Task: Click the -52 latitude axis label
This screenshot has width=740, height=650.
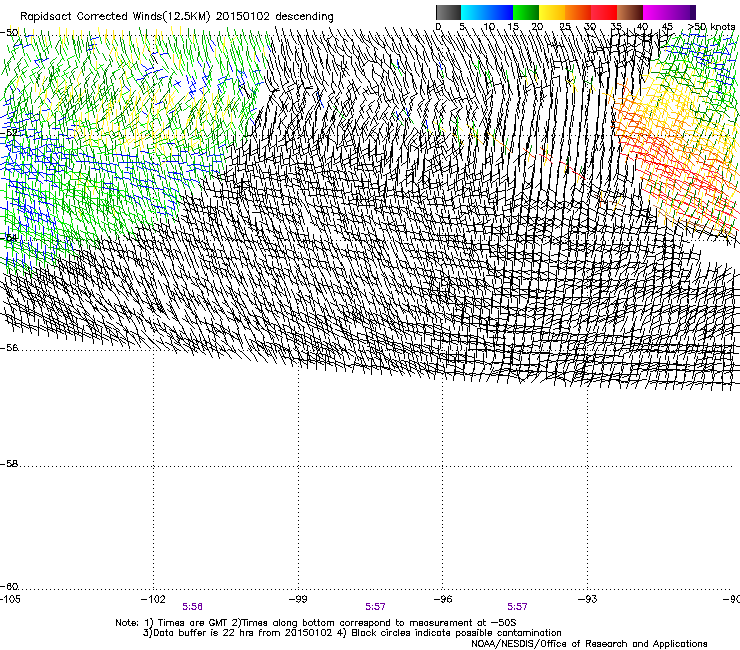Action: 9,132
